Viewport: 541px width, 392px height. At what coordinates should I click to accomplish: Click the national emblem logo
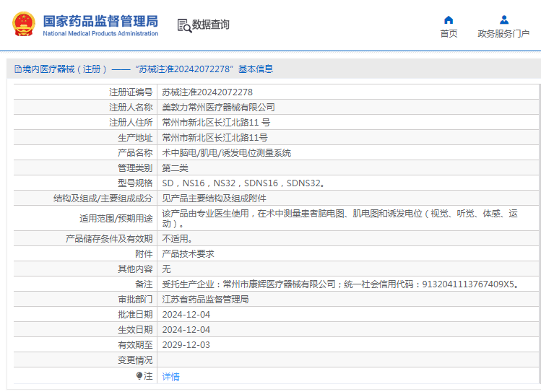click(24, 24)
